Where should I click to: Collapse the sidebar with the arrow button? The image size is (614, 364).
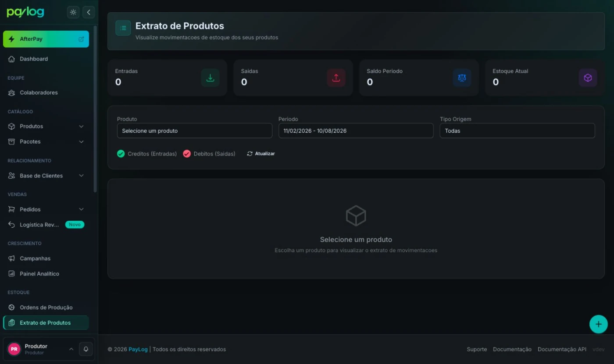coord(89,12)
